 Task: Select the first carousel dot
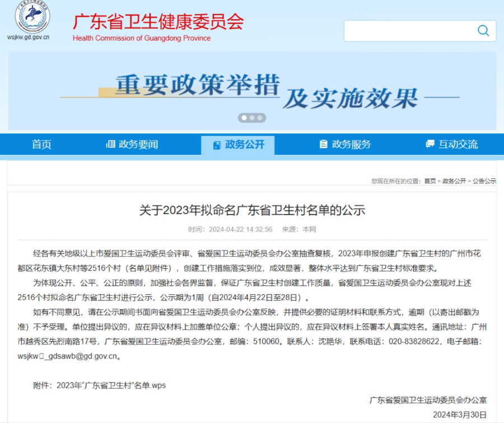pyautogui.click(x=244, y=118)
